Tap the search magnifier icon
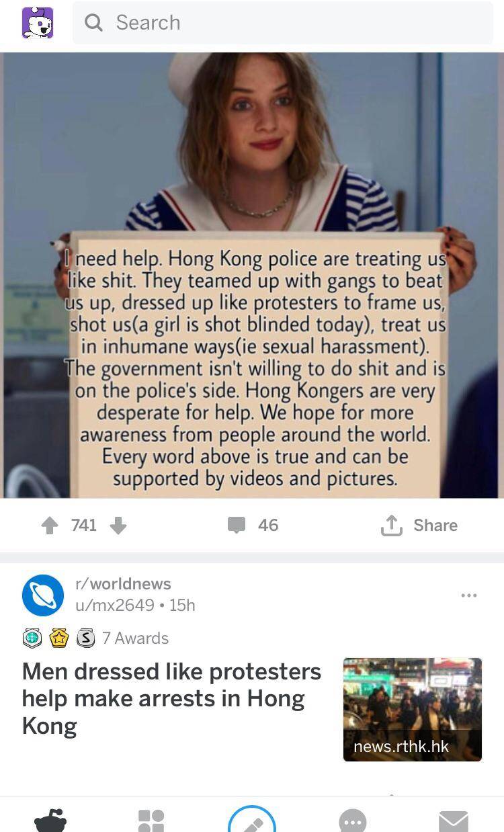 click(94, 23)
